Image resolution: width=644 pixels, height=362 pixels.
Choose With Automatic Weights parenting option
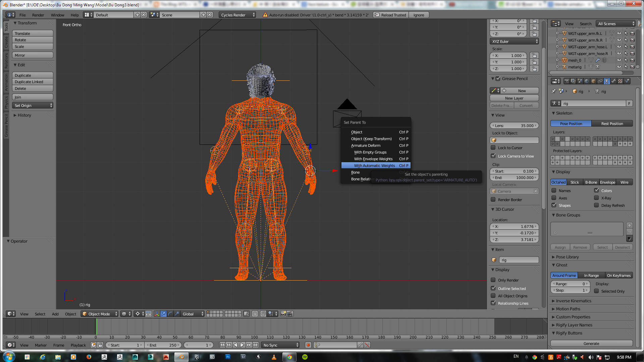pos(376,166)
